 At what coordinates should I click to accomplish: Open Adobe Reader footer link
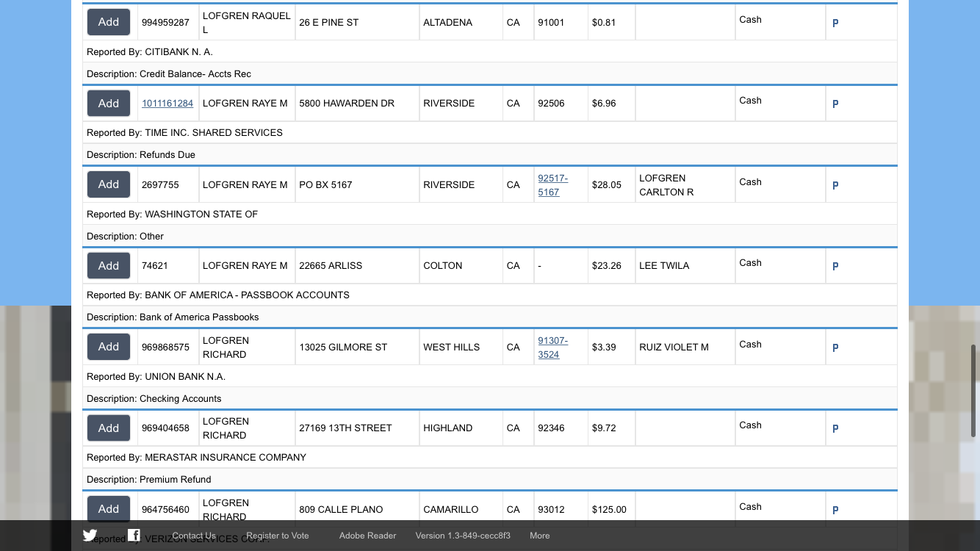pyautogui.click(x=367, y=536)
